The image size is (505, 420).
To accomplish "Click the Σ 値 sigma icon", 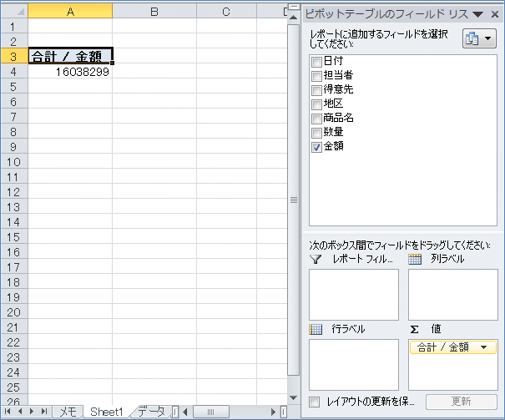I will 415,329.
